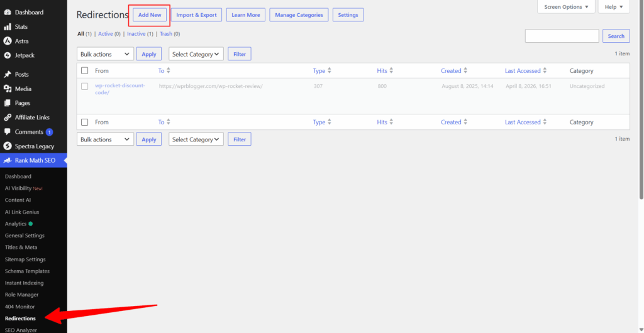Open Instant Indexing submenu item
This screenshot has height=333, width=644.
click(25, 283)
